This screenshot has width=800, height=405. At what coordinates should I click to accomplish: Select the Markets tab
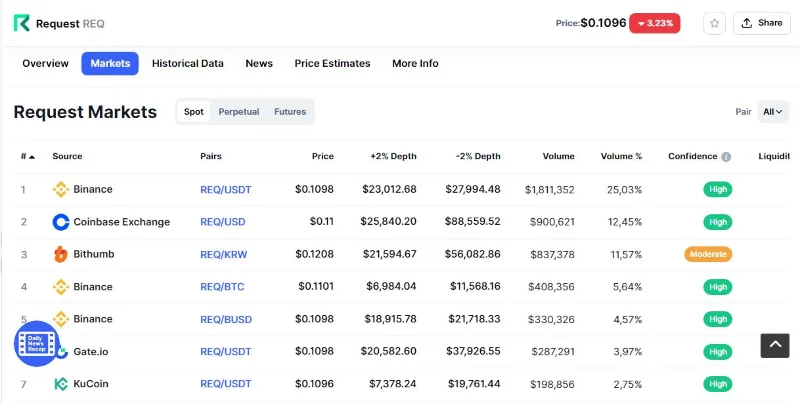pos(110,64)
